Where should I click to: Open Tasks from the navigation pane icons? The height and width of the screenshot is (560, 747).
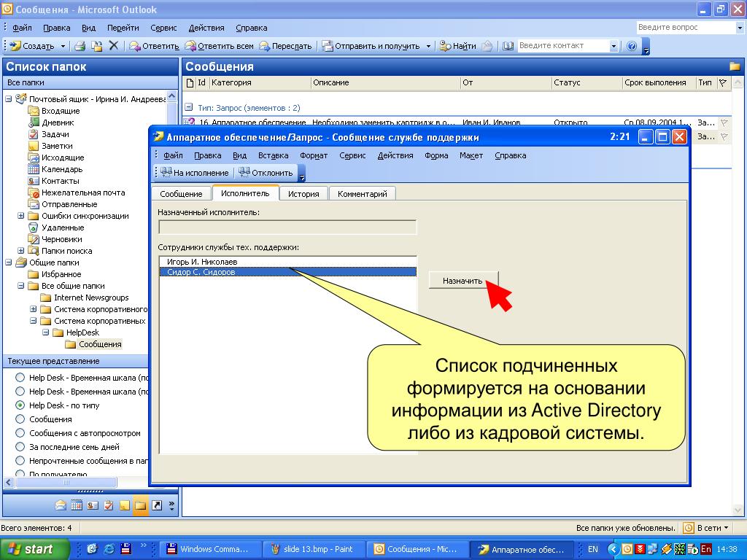pyautogui.click(x=109, y=505)
